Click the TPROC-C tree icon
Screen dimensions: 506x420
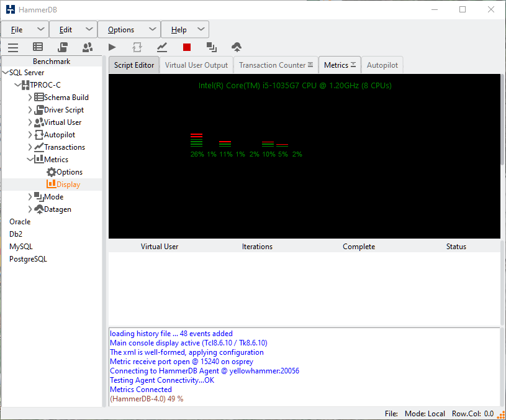point(25,85)
